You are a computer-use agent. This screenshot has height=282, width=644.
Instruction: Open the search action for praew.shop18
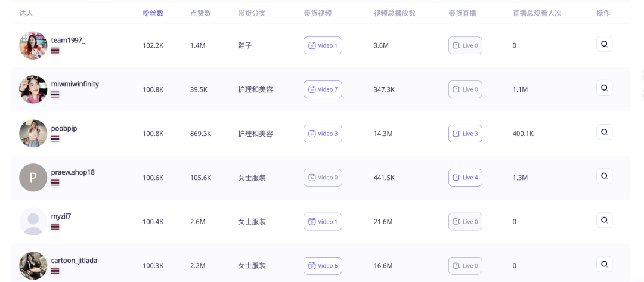coord(604,176)
